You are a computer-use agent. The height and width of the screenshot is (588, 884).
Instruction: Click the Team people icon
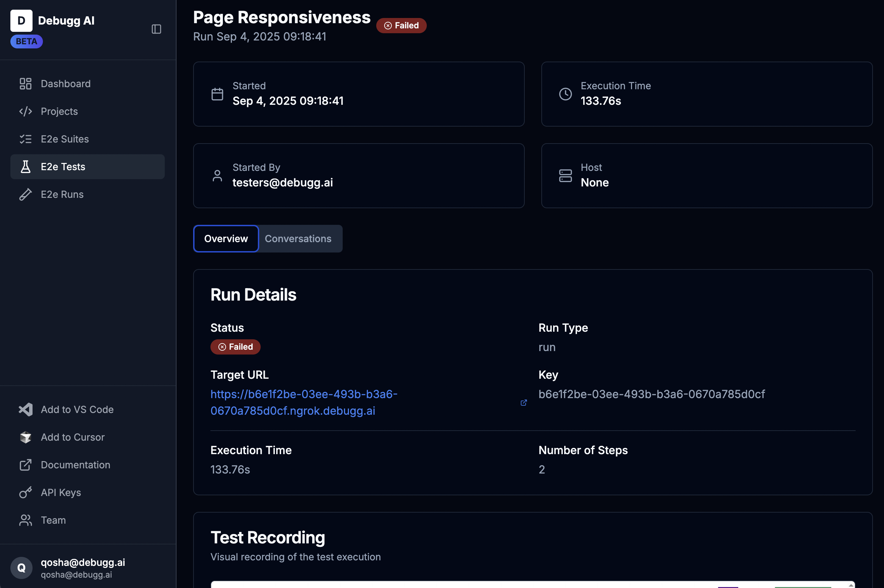[25, 520]
